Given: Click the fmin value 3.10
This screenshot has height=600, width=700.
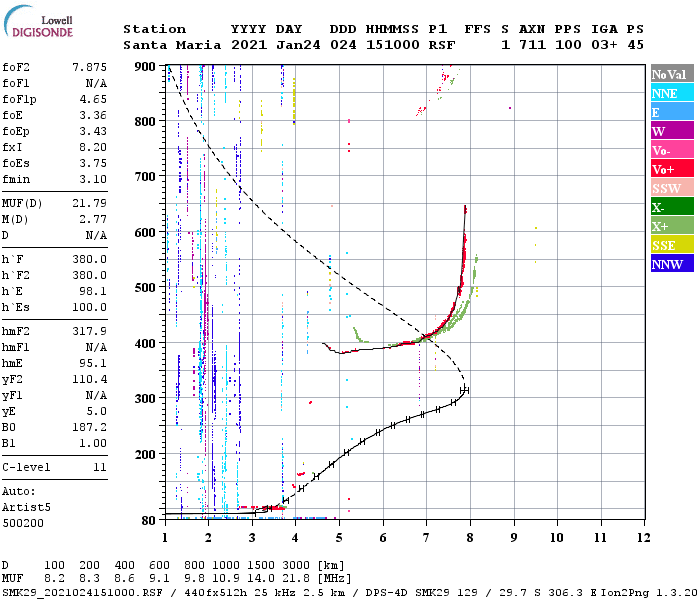Looking at the screenshot, I should click(x=93, y=179).
